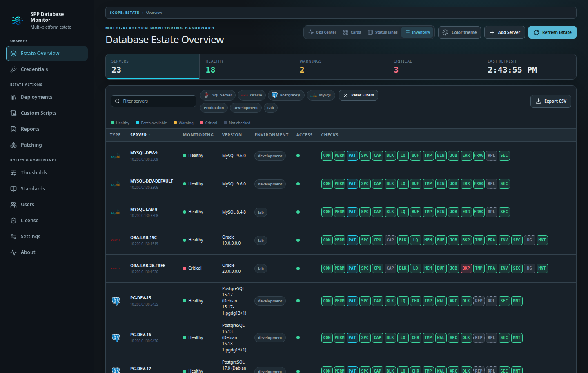This screenshot has width=588, height=373.
Task: Open the Color theme picker
Action: (460, 32)
